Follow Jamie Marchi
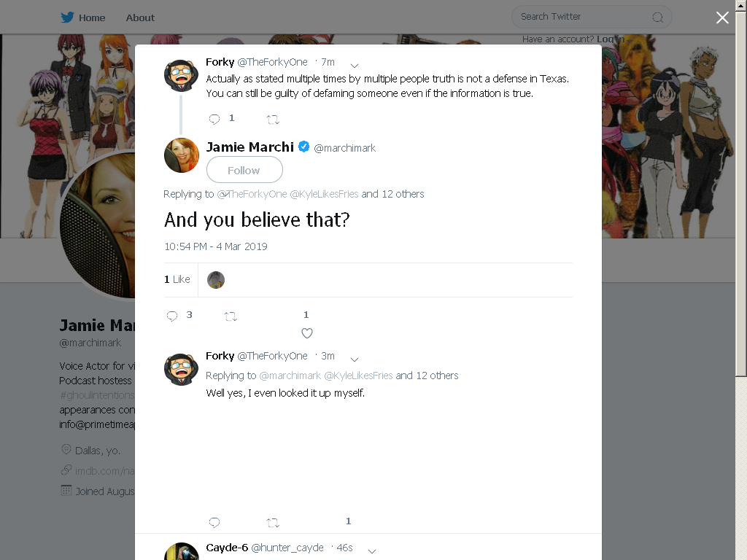The image size is (747, 560). [244, 170]
